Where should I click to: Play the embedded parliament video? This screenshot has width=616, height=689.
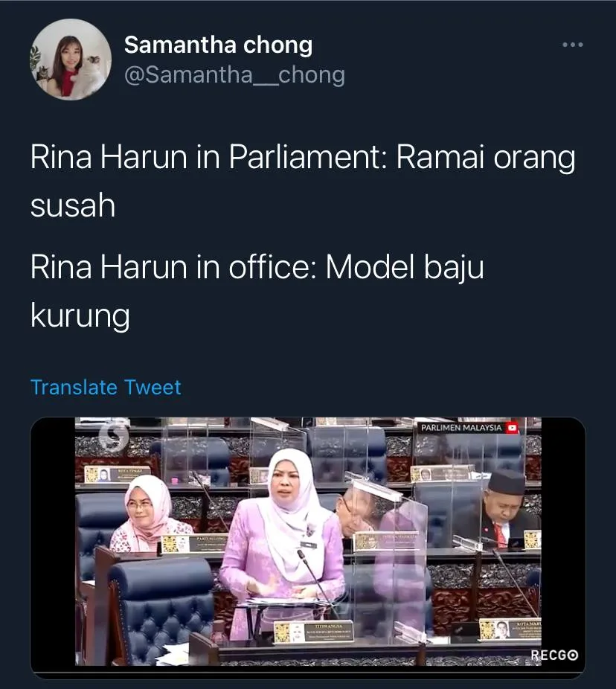(307, 542)
